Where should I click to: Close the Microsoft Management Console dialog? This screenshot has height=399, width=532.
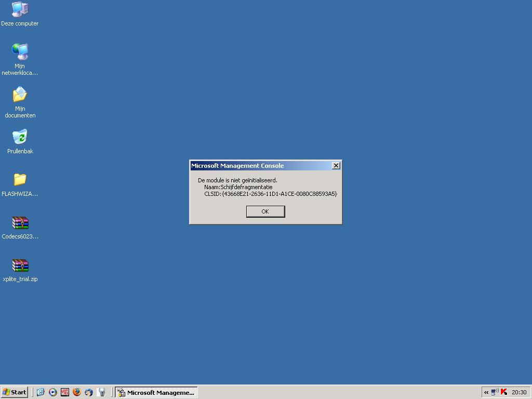tap(336, 166)
